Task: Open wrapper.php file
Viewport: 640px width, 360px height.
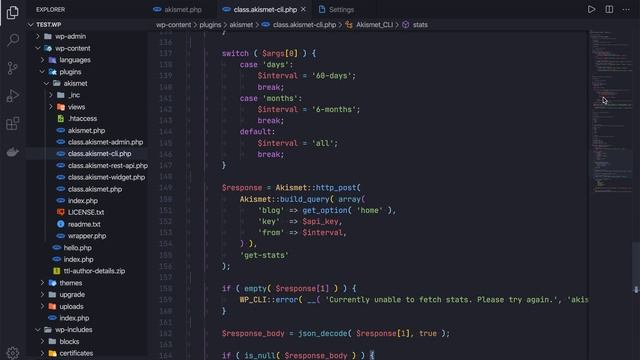Action: click(x=87, y=236)
